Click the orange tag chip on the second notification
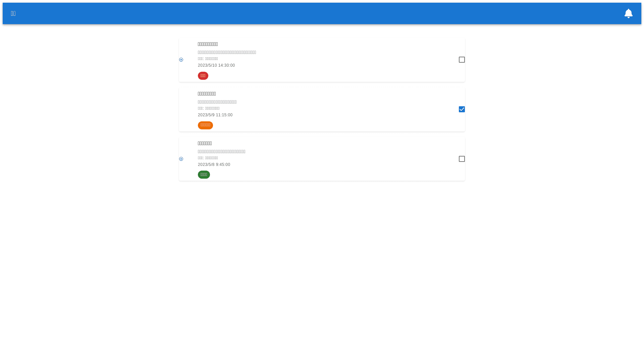This screenshot has width=644, height=362. (205, 125)
